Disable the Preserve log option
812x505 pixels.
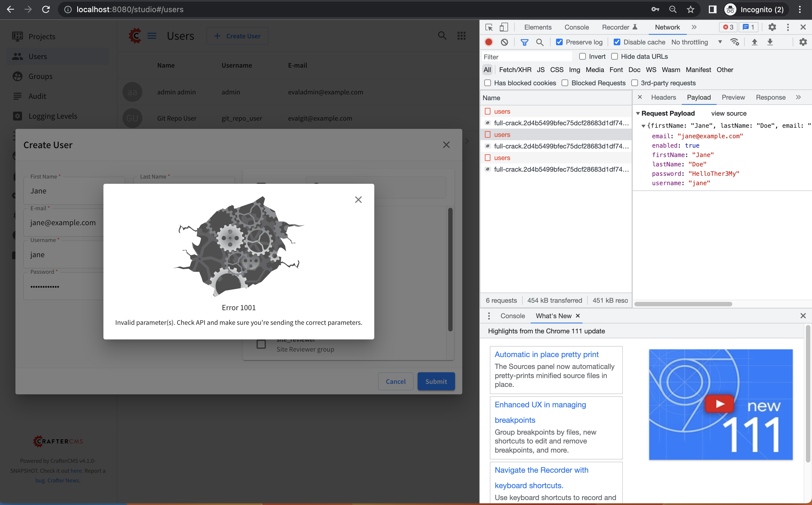click(x=559, y=42)
